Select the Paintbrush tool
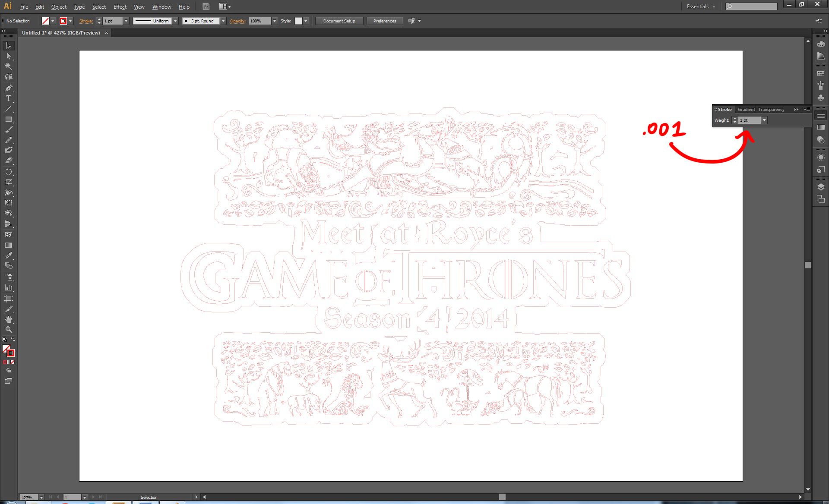The width and height of the screenshot is (829, 504). 8,129
